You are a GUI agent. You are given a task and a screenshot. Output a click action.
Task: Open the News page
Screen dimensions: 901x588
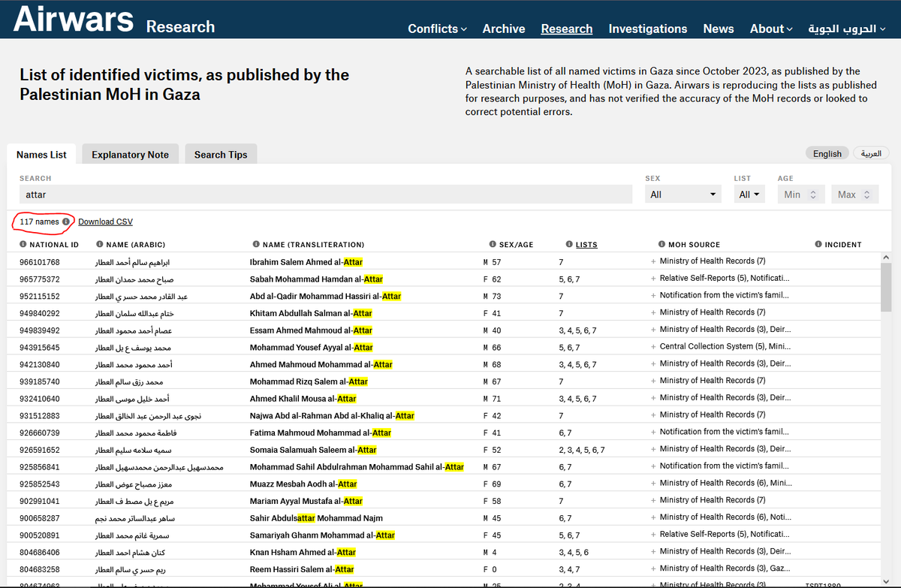coord(719,29)
